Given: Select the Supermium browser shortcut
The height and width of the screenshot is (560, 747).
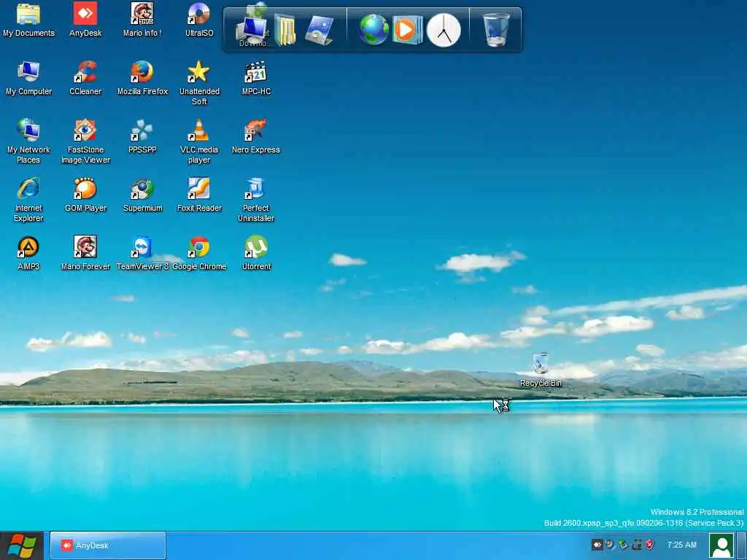Looking at the screenshot, I should pyautogui.click(x=142, y=195).
